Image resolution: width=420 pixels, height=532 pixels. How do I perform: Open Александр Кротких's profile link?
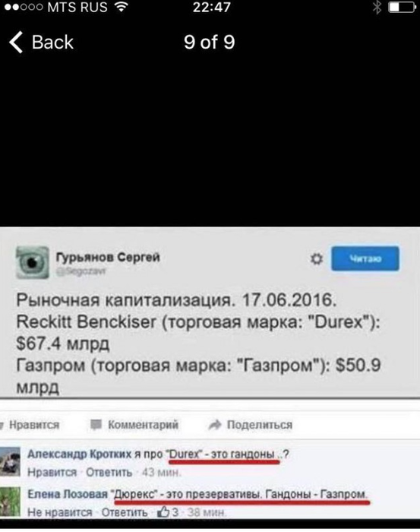[79, 454]
